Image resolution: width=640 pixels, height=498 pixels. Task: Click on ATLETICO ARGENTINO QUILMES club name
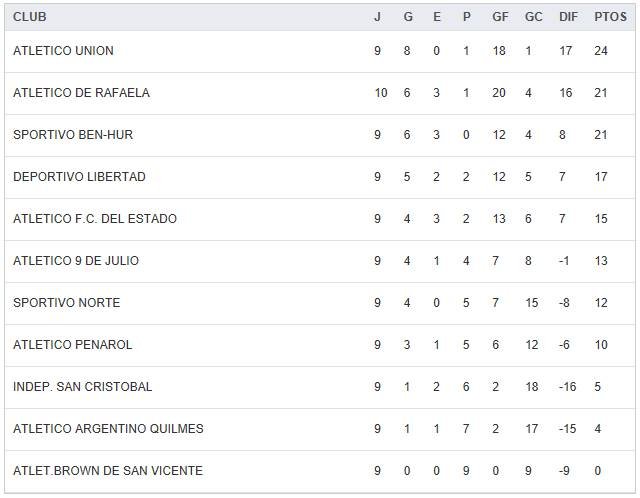[108, 429]
